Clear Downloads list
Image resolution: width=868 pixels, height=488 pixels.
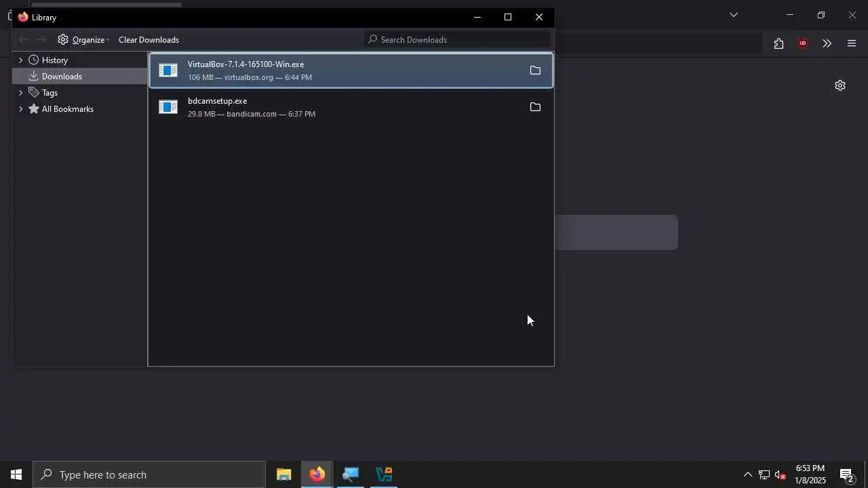click(149, 40)
